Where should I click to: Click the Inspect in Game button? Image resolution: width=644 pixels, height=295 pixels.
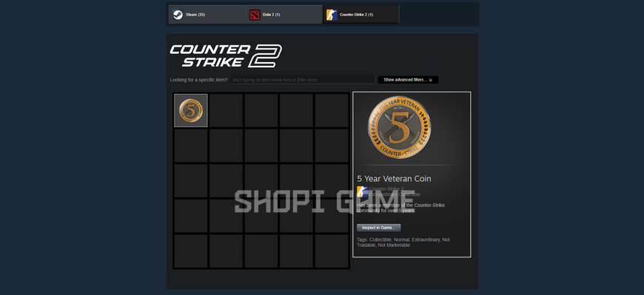[379, 228]
